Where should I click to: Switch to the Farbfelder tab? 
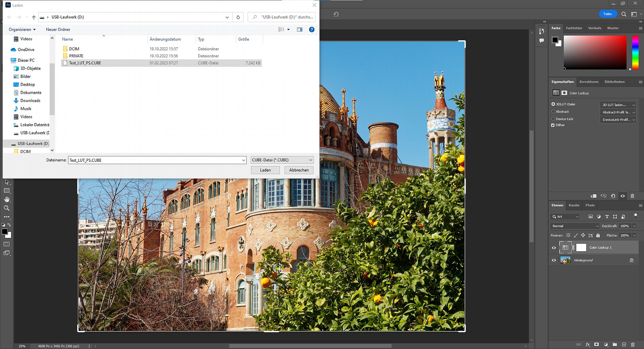[x=574, y=28]
